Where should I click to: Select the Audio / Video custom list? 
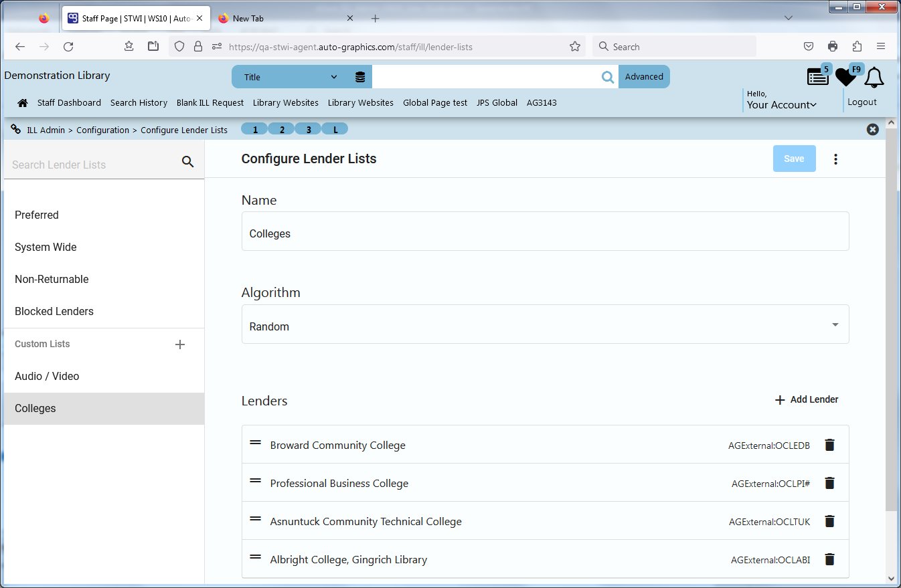104,376
